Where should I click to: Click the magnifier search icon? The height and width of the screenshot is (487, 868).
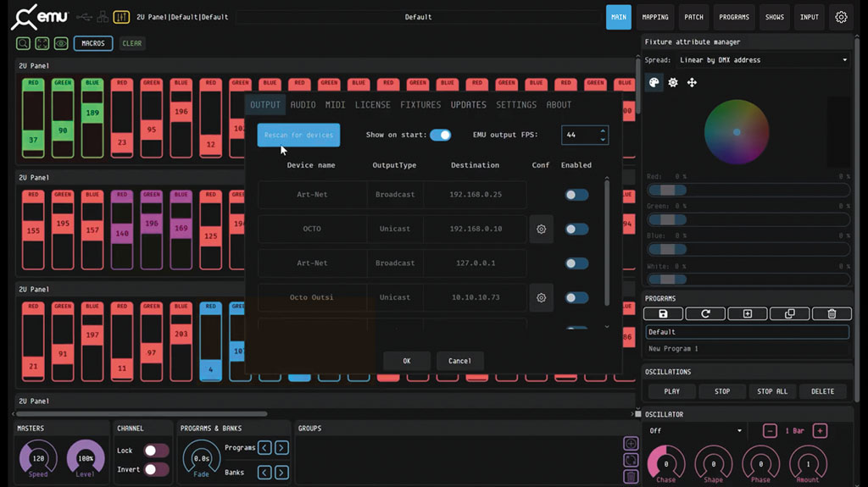pyautogui.click(x=24, y=43)
